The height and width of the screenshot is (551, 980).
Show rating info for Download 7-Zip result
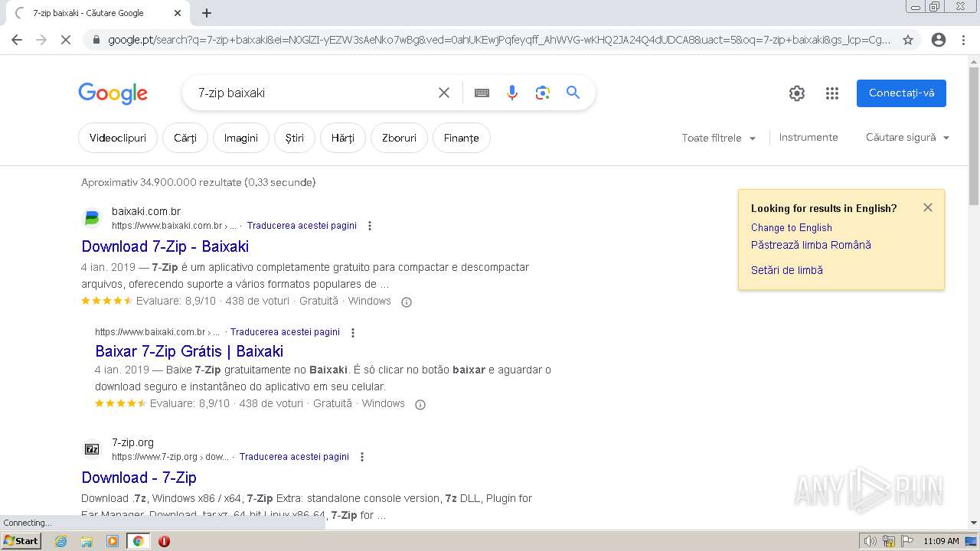[x=407, y=302]
